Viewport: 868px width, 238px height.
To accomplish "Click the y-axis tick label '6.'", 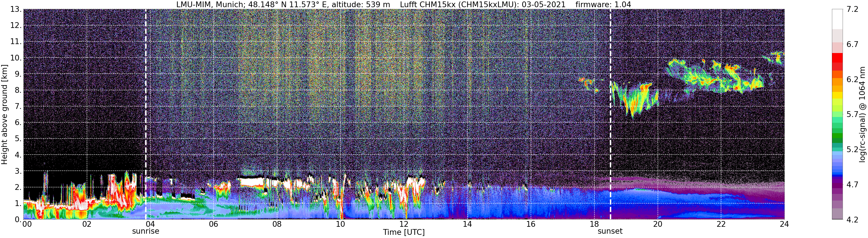I will (x=18, y=122).
